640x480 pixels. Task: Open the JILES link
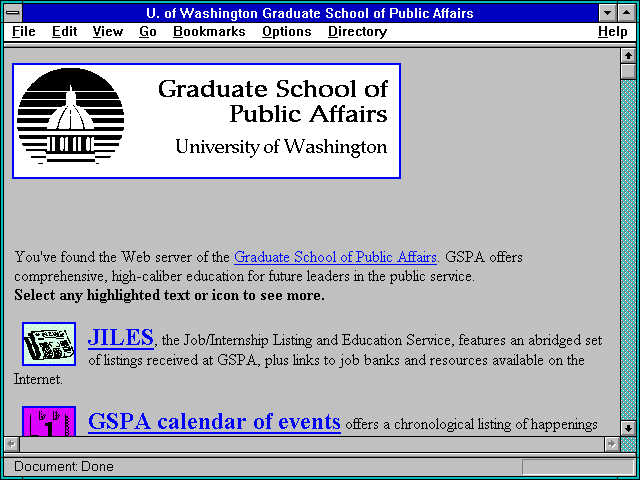coord(120,338)
